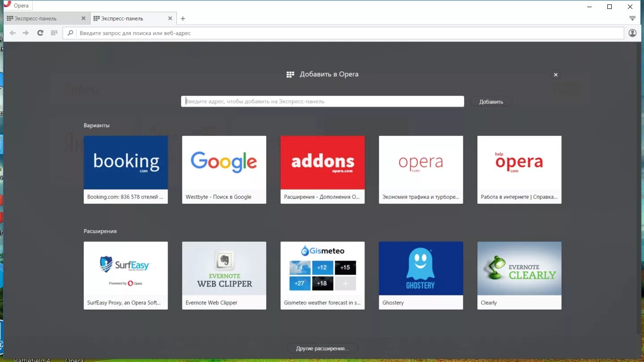Click the forward navigation arrow
This screenshot has height=362, width=644.
point(26,33)
